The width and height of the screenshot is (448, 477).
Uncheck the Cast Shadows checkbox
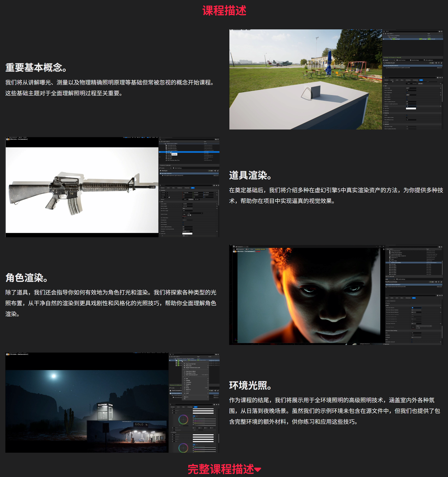tap(183, 225)
